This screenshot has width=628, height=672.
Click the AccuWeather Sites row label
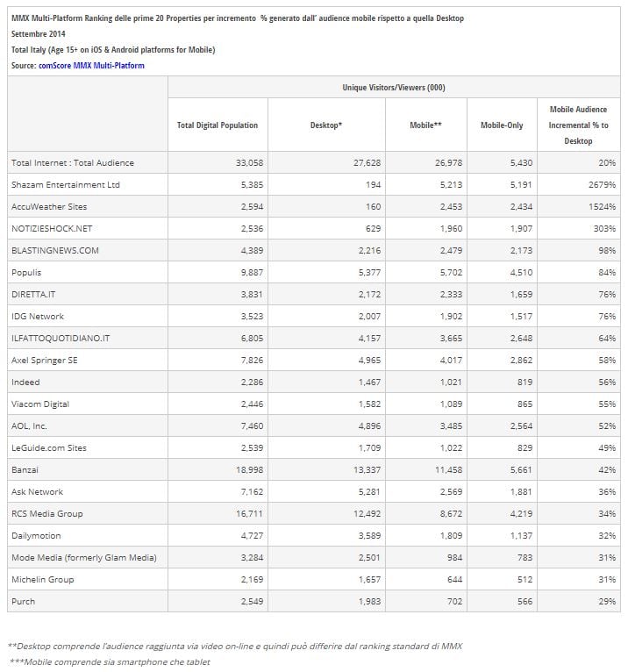click(x=48, y=207)
